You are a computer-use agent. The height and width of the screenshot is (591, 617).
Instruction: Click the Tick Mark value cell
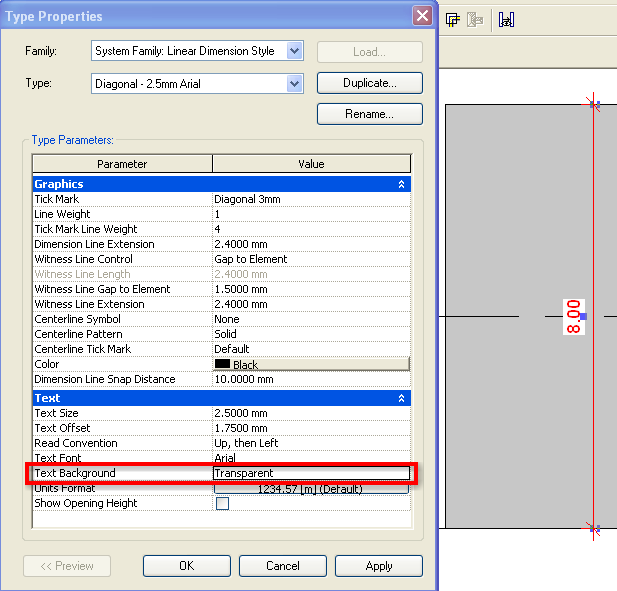pyautogui.click(x=311, y=199)
